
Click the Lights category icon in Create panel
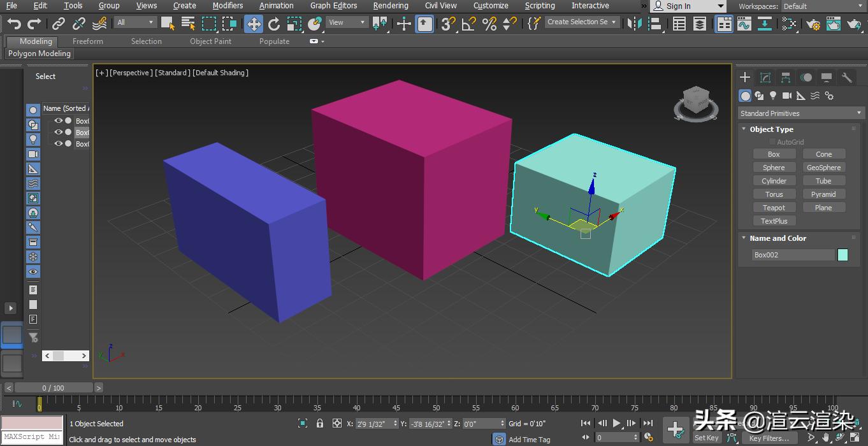(x=773, y=96)
